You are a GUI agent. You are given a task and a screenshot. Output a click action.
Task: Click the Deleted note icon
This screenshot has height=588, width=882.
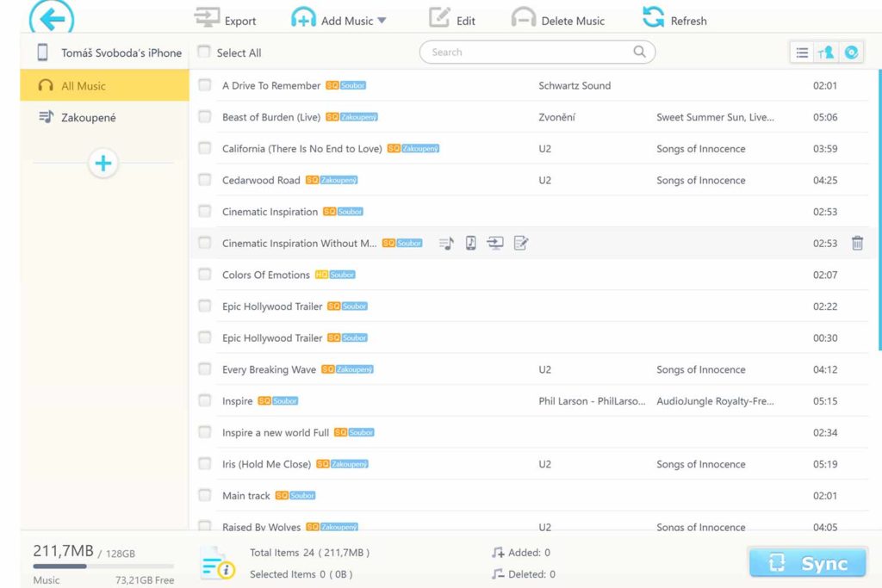(497, 574)
